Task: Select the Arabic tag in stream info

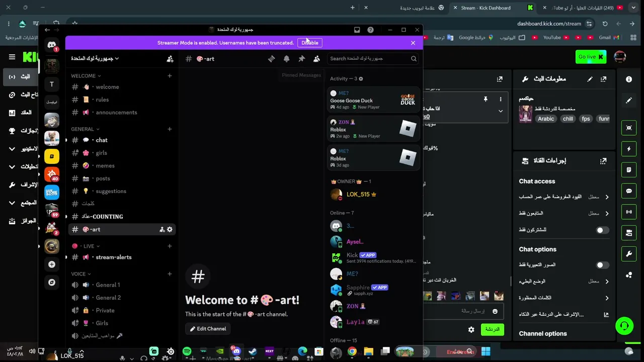Action: [546, 119]
